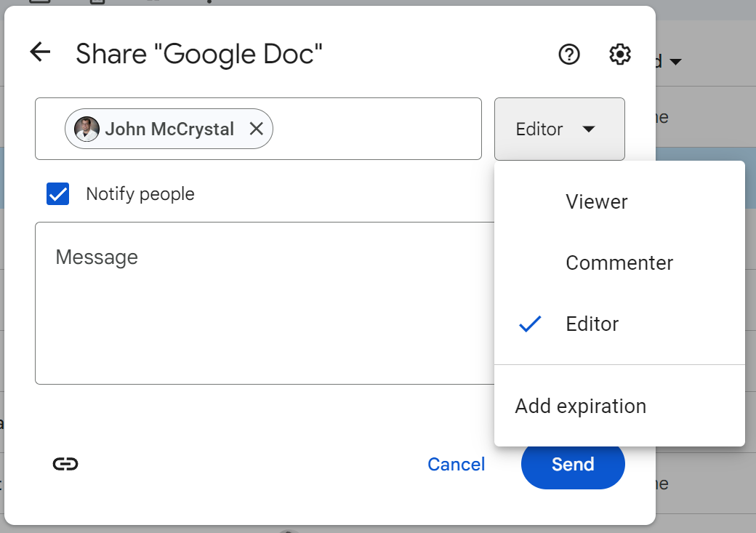756x533 pixels.
Task: Click the copy link chain icon
Action: click(x=65, y=465)
